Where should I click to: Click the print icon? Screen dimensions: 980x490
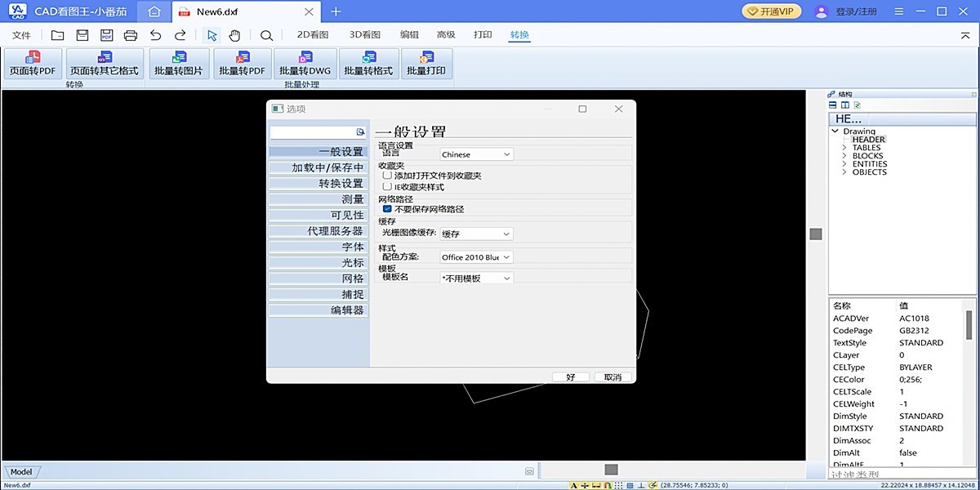(x=131, y=35)
